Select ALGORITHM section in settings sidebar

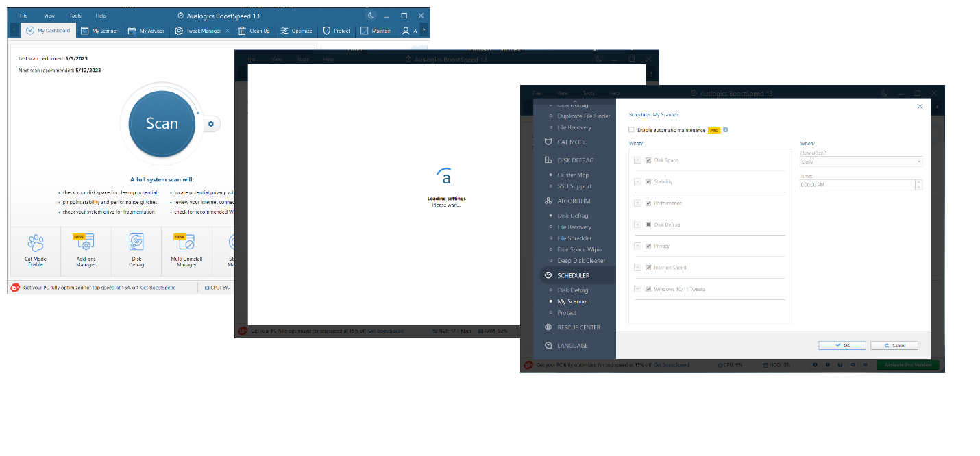point(574,201)
